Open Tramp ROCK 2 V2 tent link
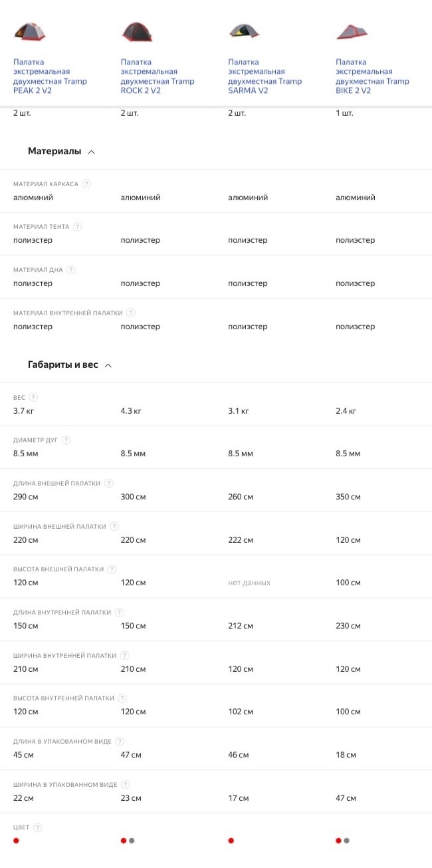 tap(158, 76)
